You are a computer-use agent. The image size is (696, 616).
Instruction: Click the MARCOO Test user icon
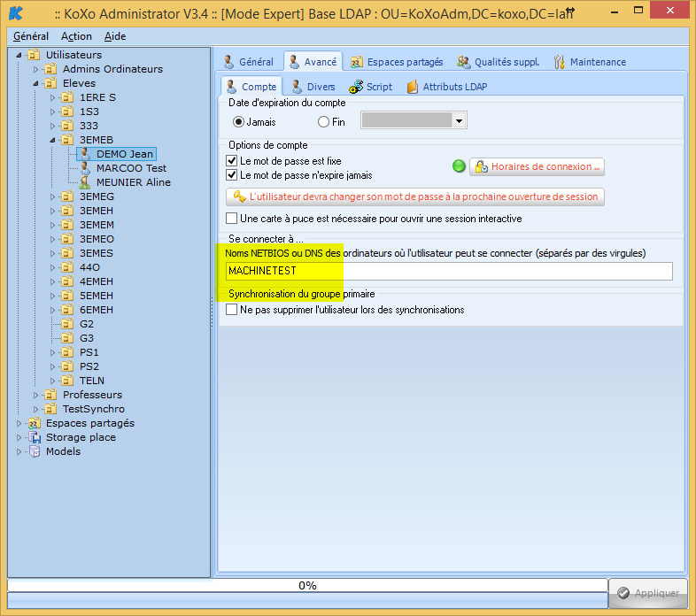point(84,168)
